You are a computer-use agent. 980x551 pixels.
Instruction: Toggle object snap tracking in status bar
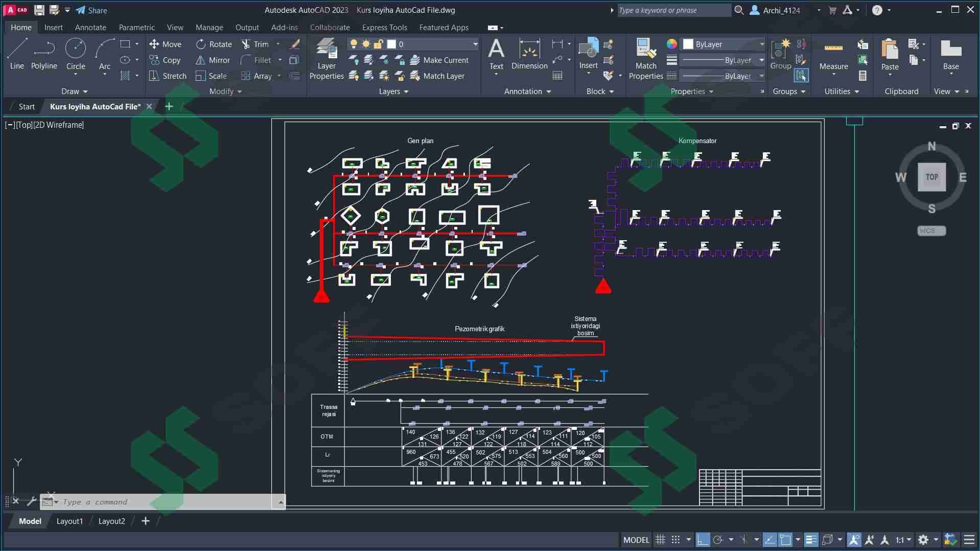(x=769, y=540)
